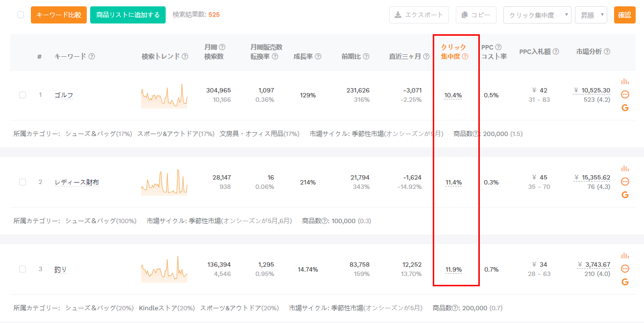Viewport: 644px width, 323px height.
Task: Click the エクスポート button
Action: tap(419, 15)
